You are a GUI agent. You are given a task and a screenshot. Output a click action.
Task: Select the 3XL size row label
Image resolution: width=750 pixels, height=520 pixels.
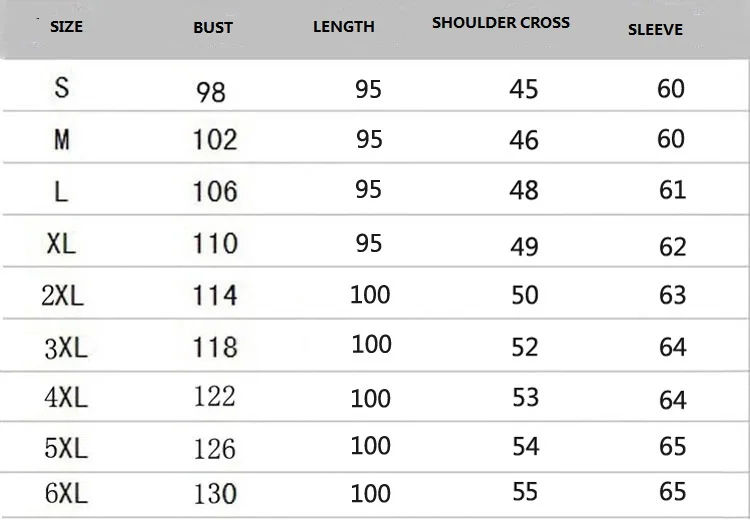66,348
